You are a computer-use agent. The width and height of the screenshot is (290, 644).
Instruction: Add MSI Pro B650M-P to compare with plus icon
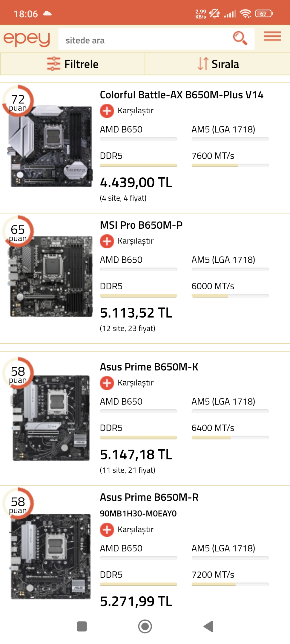tap(107, 241)
